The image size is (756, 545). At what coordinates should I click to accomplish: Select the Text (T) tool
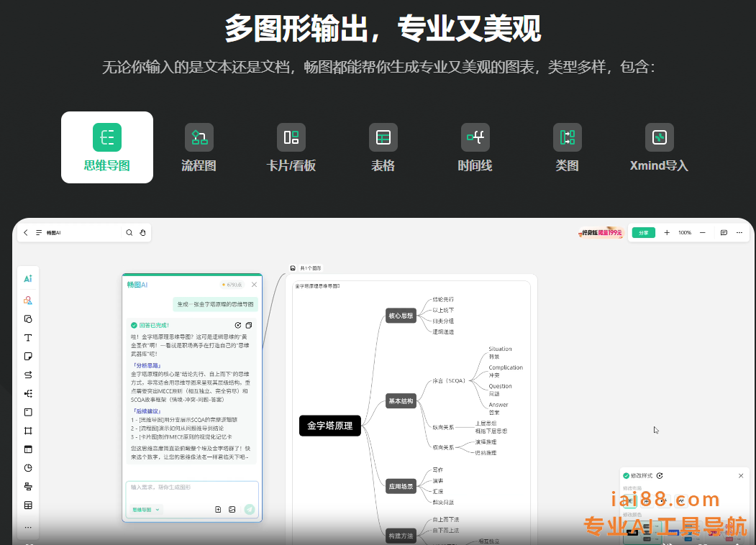point(28,338)
